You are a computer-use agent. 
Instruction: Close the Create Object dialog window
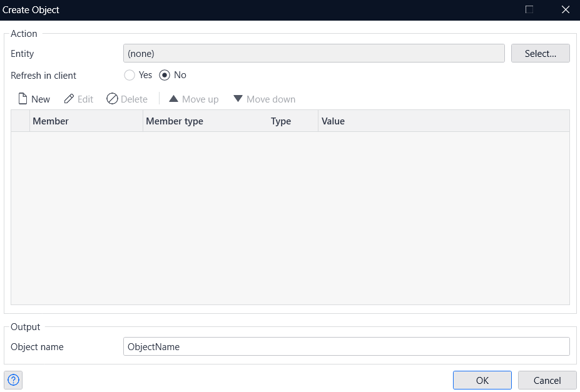[566, 10]
